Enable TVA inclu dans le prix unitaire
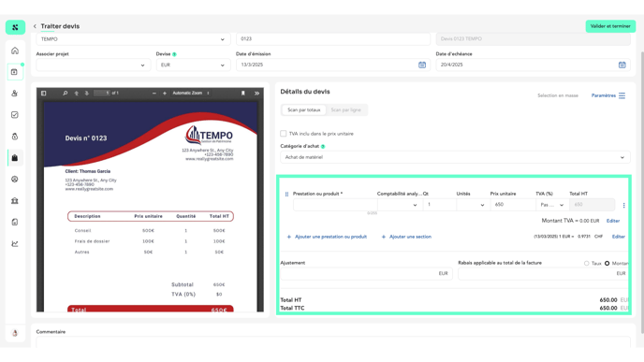The image size is (644, 362). tap(284, 134)
